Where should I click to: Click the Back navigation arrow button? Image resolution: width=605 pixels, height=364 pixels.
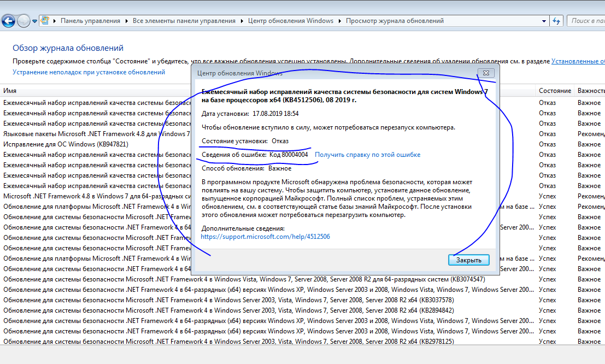tap(8, 21)
